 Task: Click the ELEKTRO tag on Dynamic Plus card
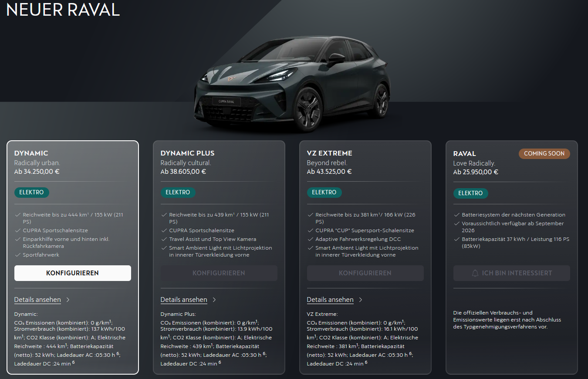(178, 192)
